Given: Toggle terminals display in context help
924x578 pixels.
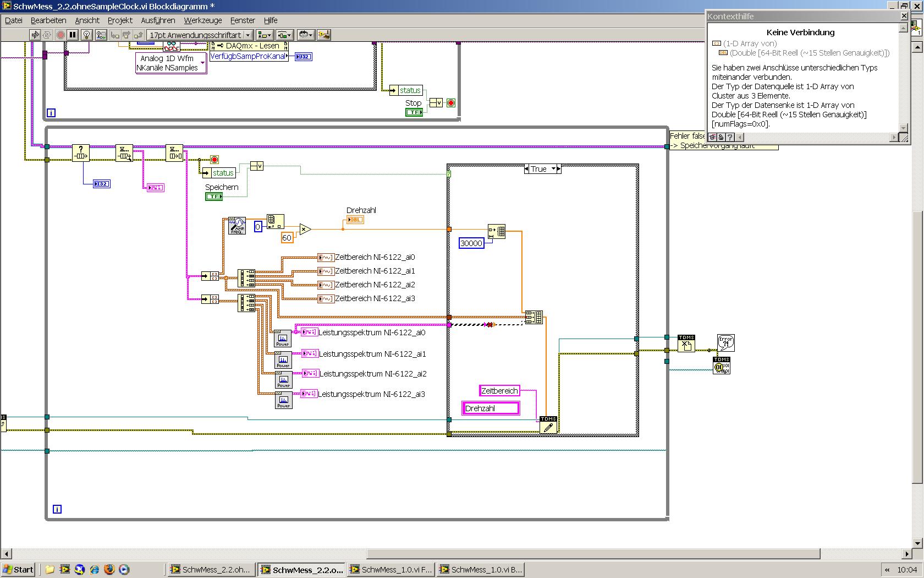Looking at the screenshot, I should click(x=713, y=137).
